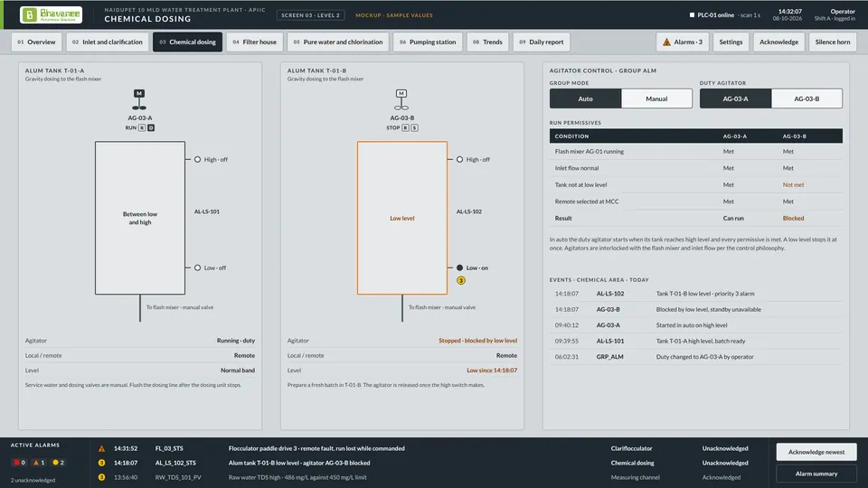
Task: Click the 'Not met' cell for AG-03-B
Action: click(x=793, y=184)
